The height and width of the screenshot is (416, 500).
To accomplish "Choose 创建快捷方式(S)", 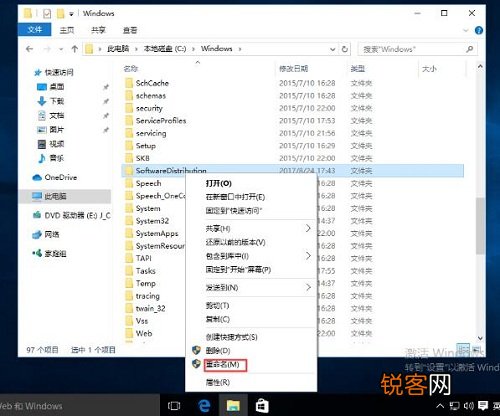I will coord(231,337).
